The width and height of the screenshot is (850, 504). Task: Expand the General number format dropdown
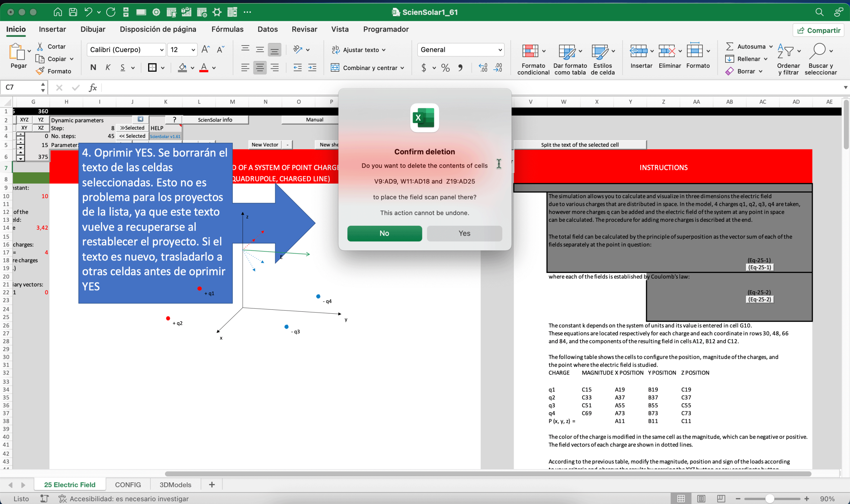click(499, 50)
